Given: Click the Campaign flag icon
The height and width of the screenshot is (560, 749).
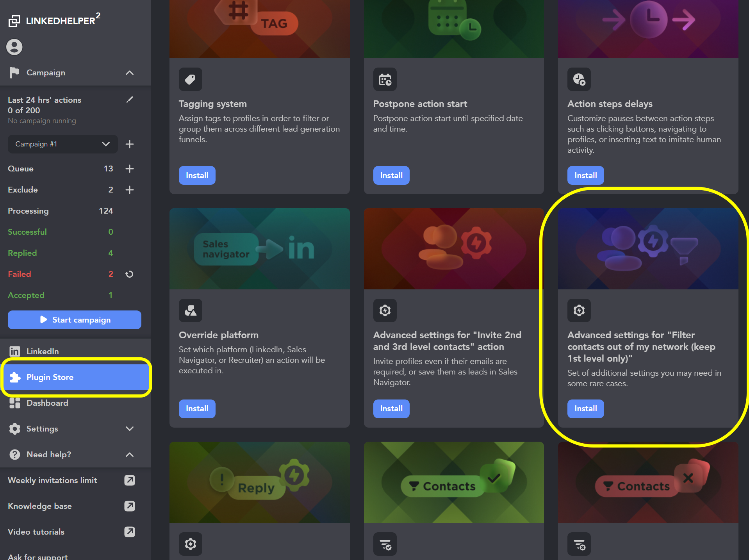Looking at the screenshot, I should tap(14, 73).
